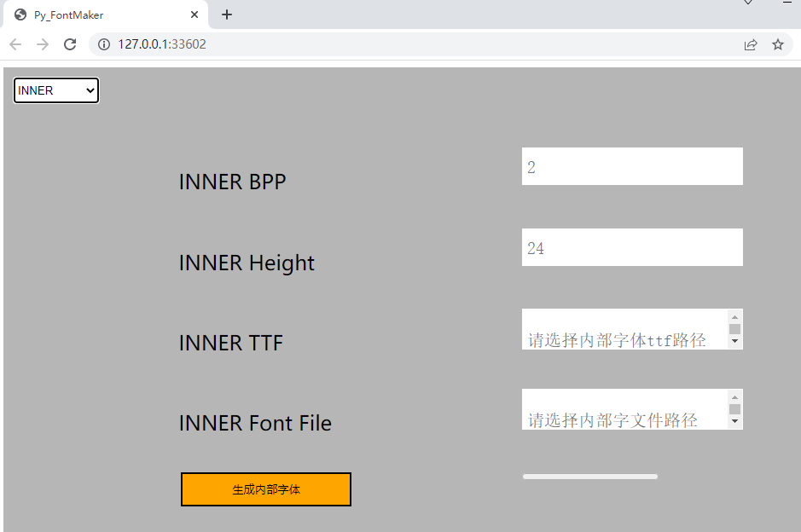Screen dimensions: 801x532
Task: Bookmark this page with the star icon
Action: [777, 44]
